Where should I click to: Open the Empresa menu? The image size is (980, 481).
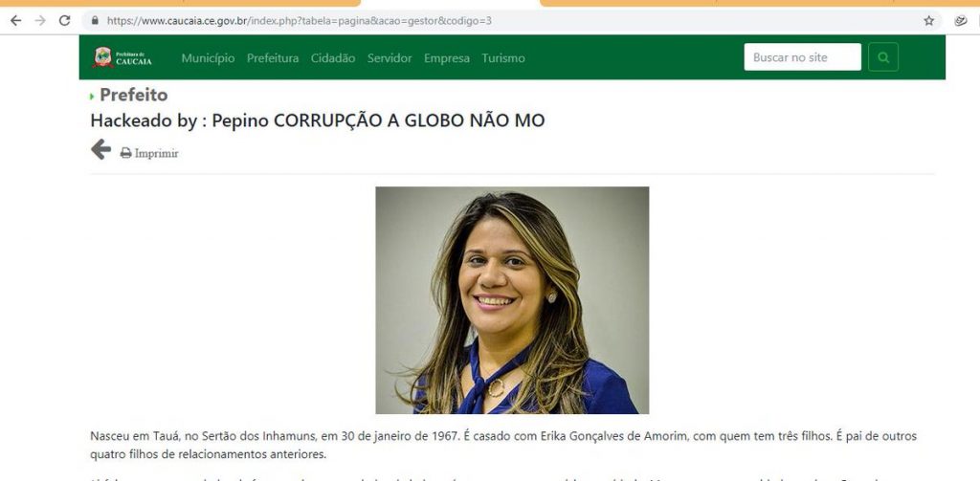pyautogui.click(x=447, y=58)
